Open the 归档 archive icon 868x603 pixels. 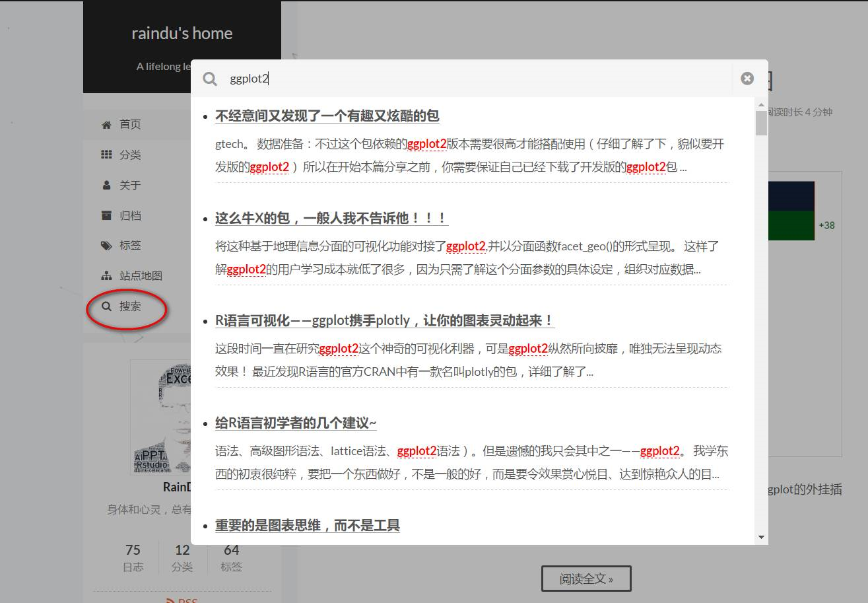click(106, 215)
